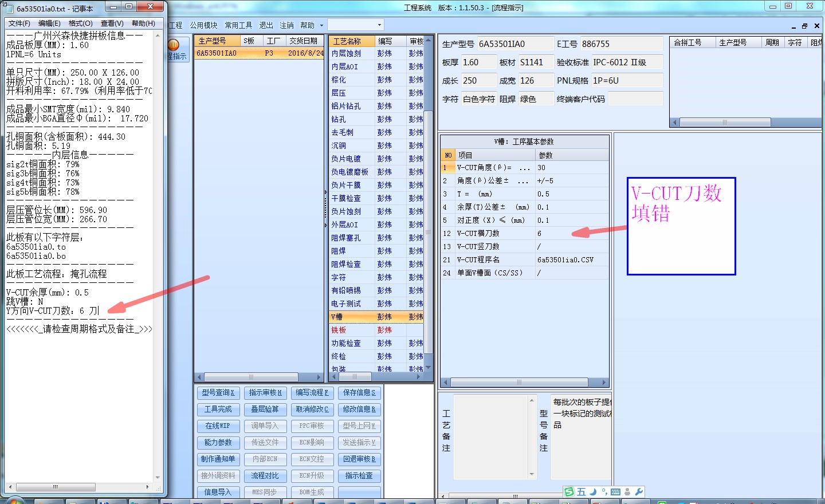Click the 板厚 field showing 1.60
The height and width of the screenshot is (504, 825).
(478, 62)
